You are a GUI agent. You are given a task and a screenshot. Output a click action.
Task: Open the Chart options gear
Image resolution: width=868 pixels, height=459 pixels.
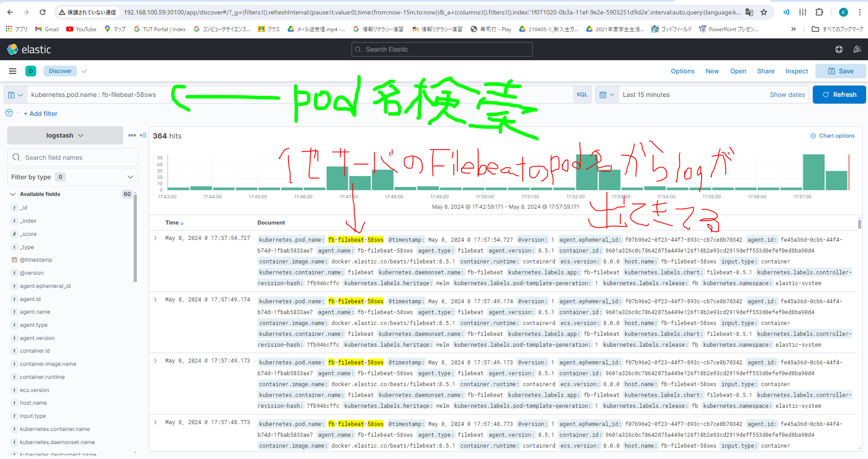click(x=812, y=135)
